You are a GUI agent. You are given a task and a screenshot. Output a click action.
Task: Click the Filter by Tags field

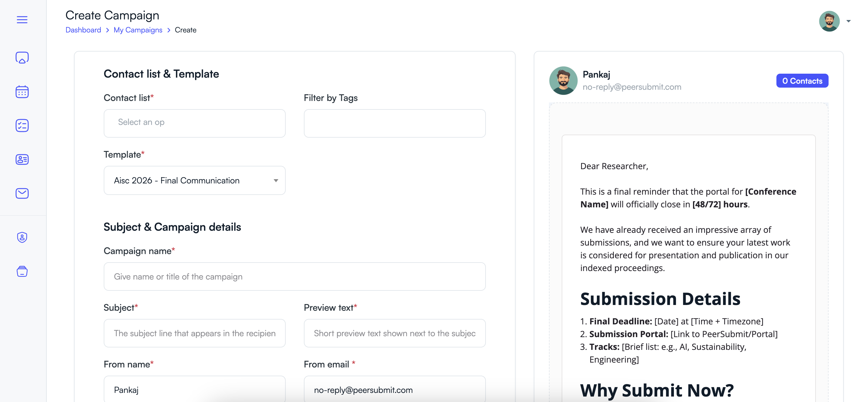394,123
